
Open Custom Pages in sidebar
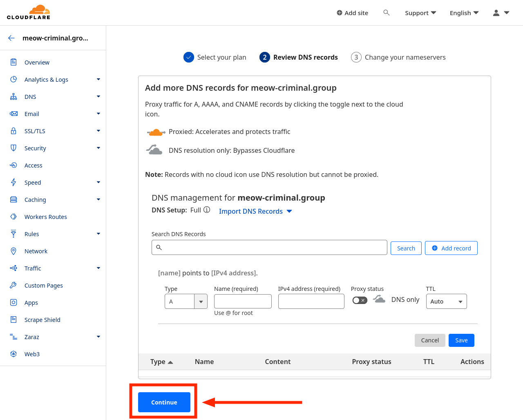click(x=44, y=285)
